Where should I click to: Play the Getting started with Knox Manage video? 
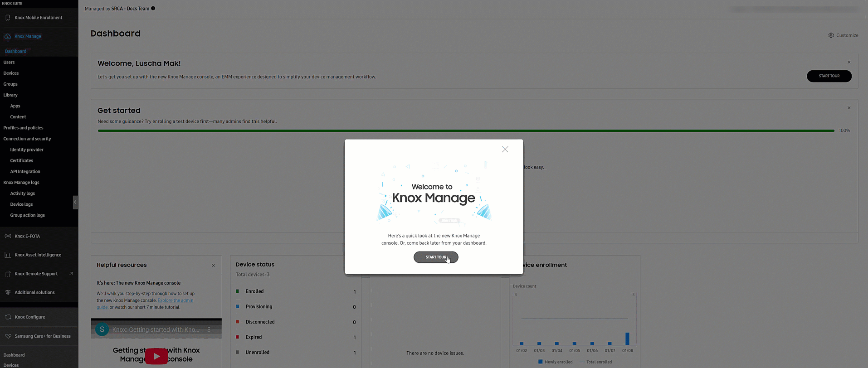pyautogui.click(x=156, y=356)
